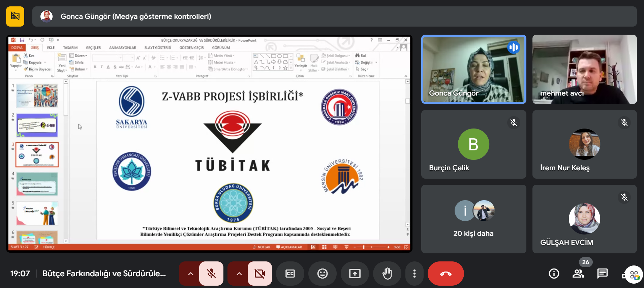Select slide 2 thumbnail
644x288 pixels.
tap(37, 125)
